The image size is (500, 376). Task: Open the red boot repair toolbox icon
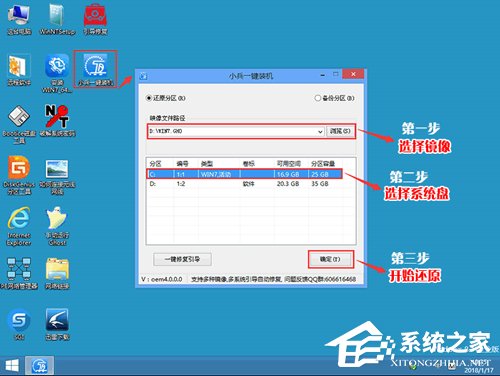[x=95, y=20]
